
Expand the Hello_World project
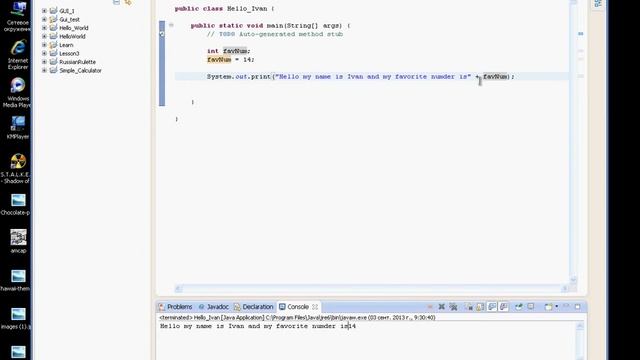[x=44, y=28]
